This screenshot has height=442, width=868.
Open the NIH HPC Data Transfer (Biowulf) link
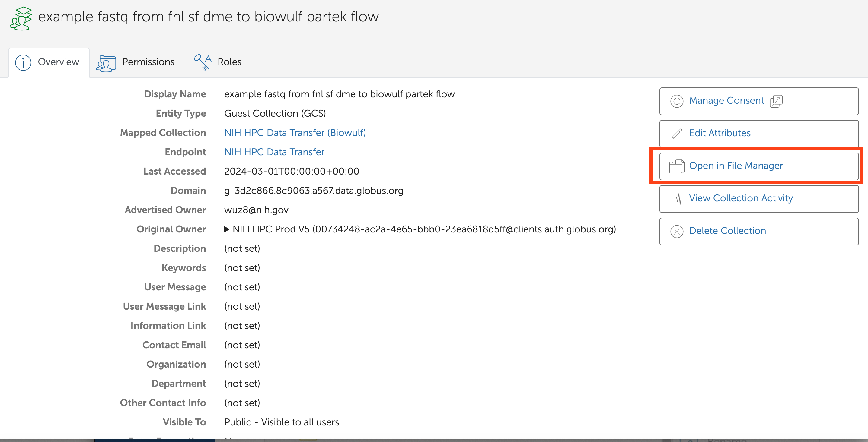295,133
